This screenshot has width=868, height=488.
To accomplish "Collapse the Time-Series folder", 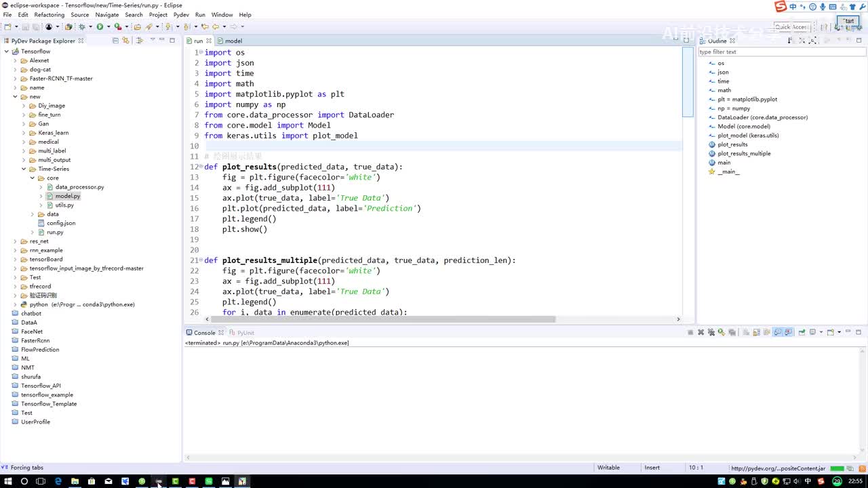I will pyautogui.click(x=24, y=169).
